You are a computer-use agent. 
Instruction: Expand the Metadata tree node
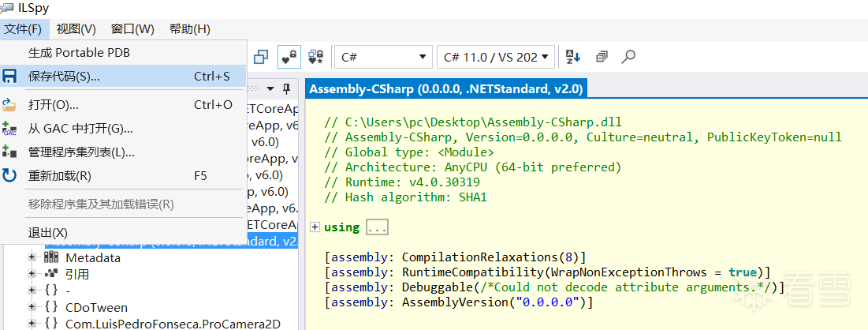[32, 257]
